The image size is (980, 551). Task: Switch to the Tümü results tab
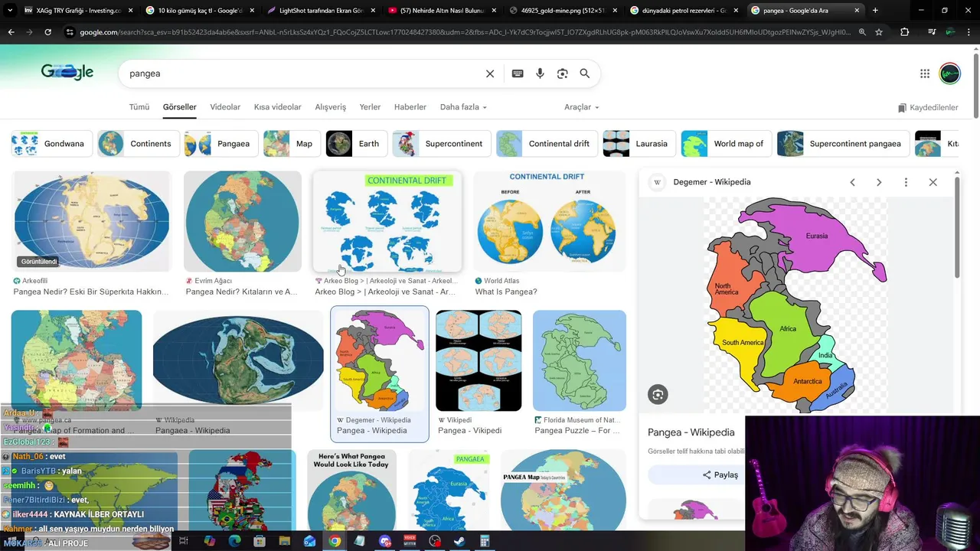click(139, 107)
